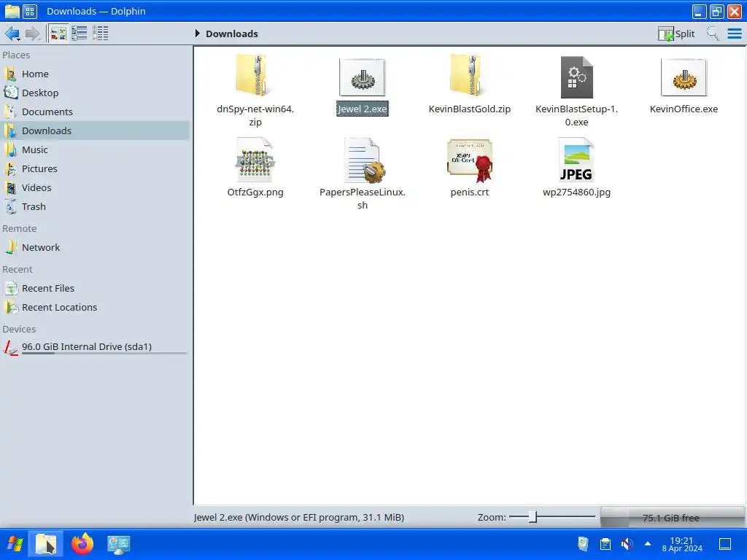Image resolution: width=747 pixels, height=560 pixels.
Task: Click the window list icon in titlebar
Action: [29, 11]
